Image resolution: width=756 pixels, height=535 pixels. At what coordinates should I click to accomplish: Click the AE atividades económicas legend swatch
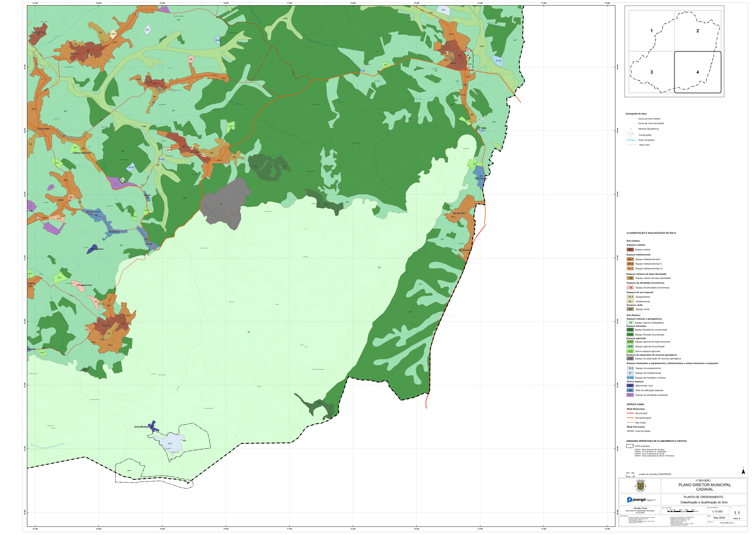coord(630,288)
